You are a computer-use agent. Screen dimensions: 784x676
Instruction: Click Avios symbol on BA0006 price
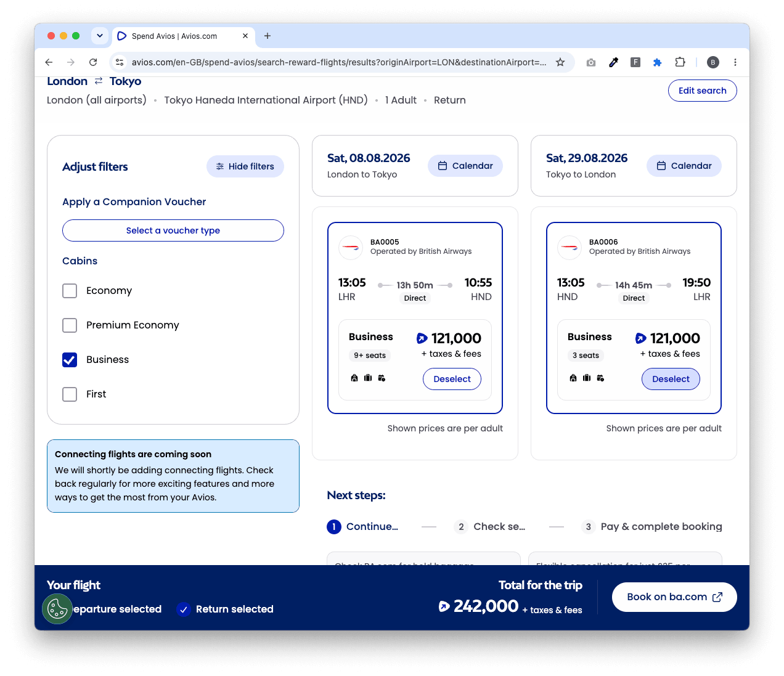click(641, 338)
